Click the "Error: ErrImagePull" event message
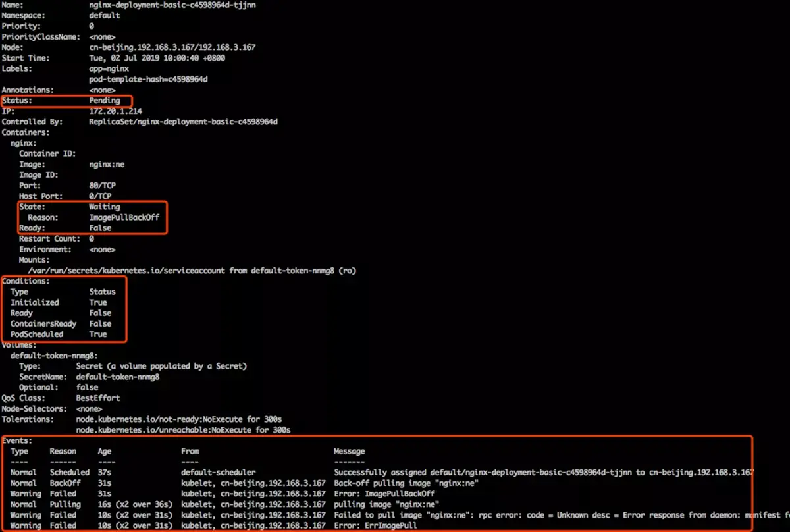The width and height of the screenshot is (790, 532). [376, 525]
